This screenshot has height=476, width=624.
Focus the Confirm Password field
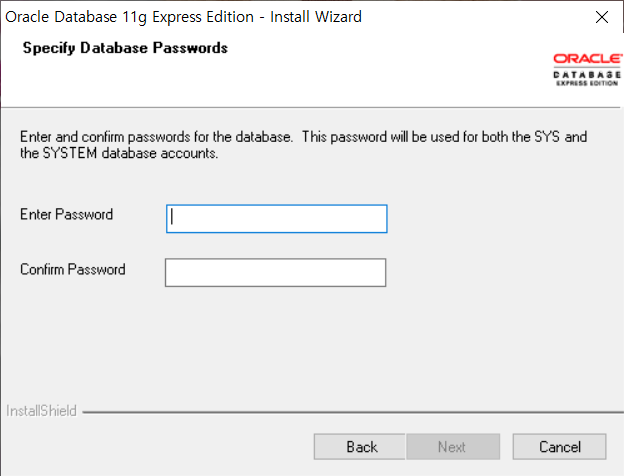275,273
